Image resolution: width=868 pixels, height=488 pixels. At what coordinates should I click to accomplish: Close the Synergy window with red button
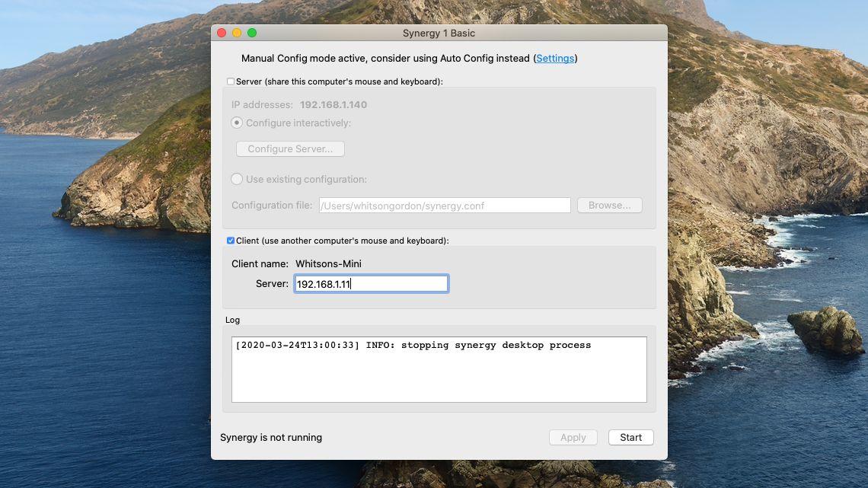coord(222,33)
